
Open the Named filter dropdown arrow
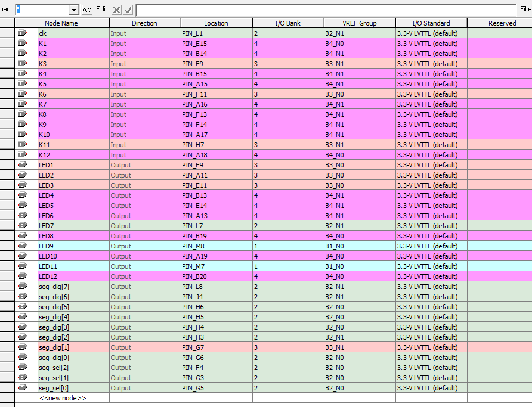(x=74, y=10)
